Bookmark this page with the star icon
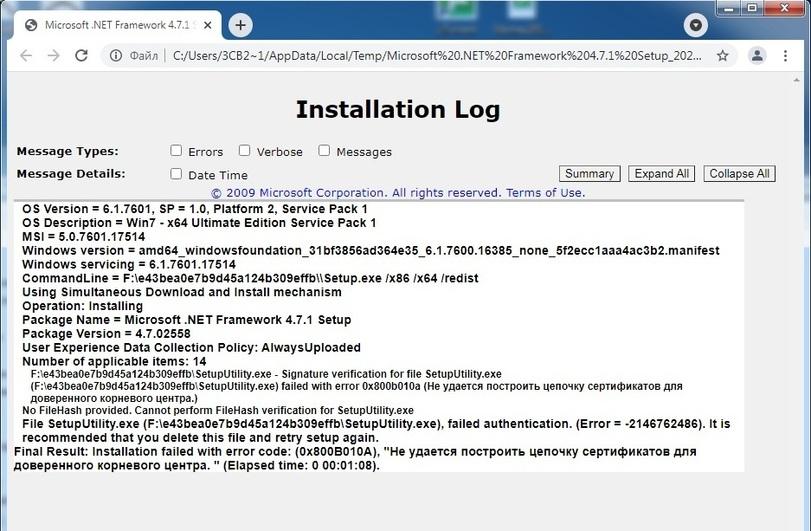This screenshot has width=811, height=531. pos(723,55)
